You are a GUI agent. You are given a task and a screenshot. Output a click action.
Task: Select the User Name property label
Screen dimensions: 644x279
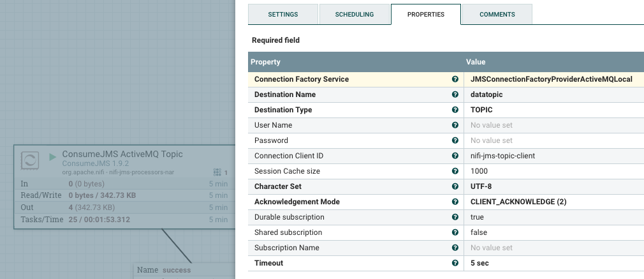(x=273, y=125)
